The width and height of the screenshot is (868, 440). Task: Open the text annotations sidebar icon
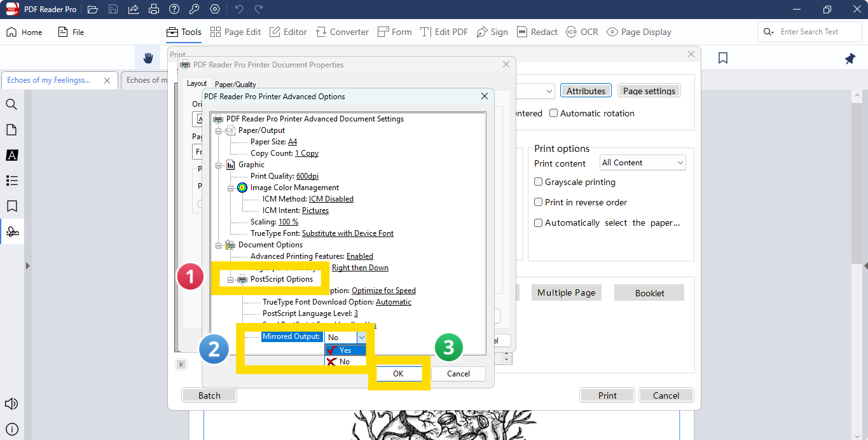point(11,155)
